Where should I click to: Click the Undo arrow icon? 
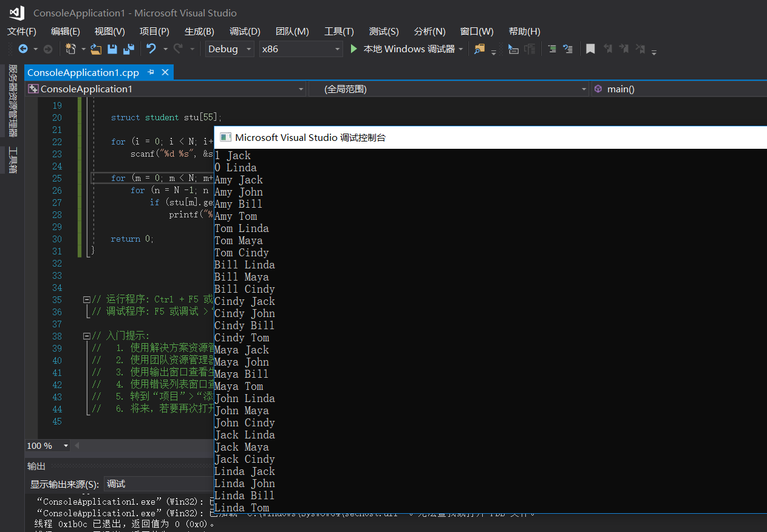click(151, 49)
